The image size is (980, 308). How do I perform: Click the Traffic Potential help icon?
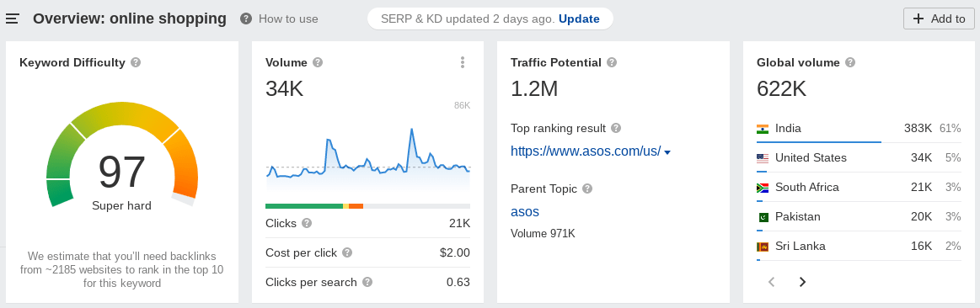point(612,62)
